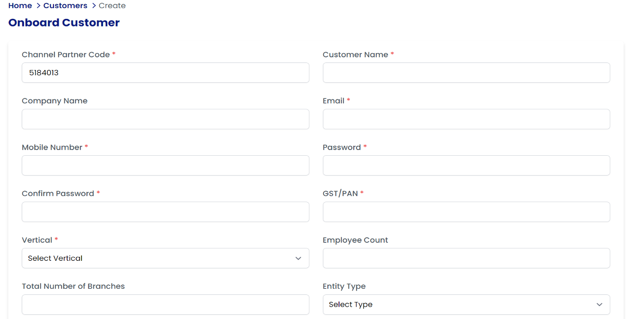
Task: Click the Onboard Customer heading
Action: (x=64, y=23)
